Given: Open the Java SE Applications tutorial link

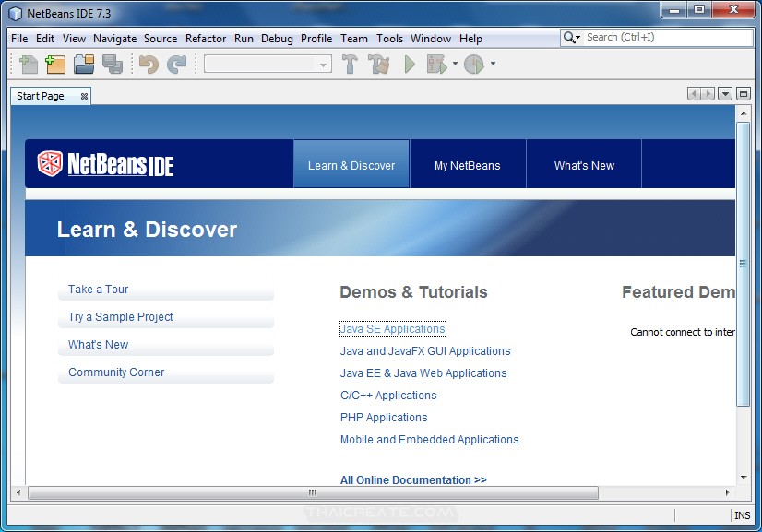Looking at the screenshot, I should [392, 328].
